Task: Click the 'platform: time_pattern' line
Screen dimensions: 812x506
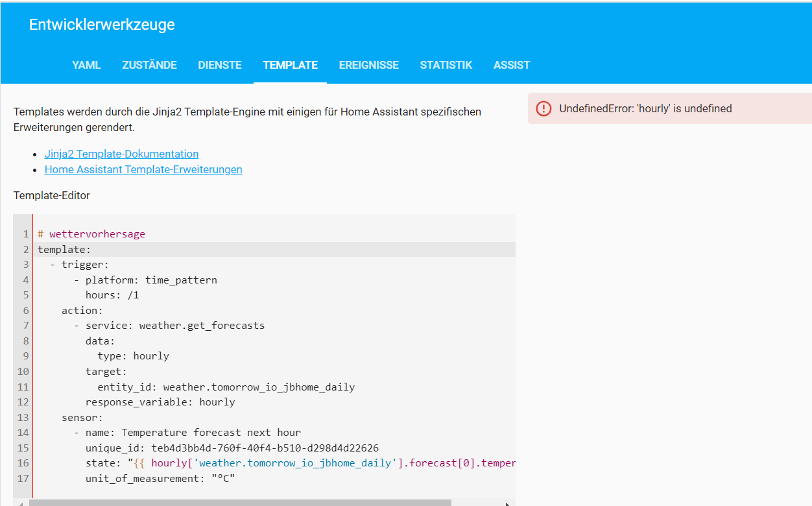Action: coord(145,280)
